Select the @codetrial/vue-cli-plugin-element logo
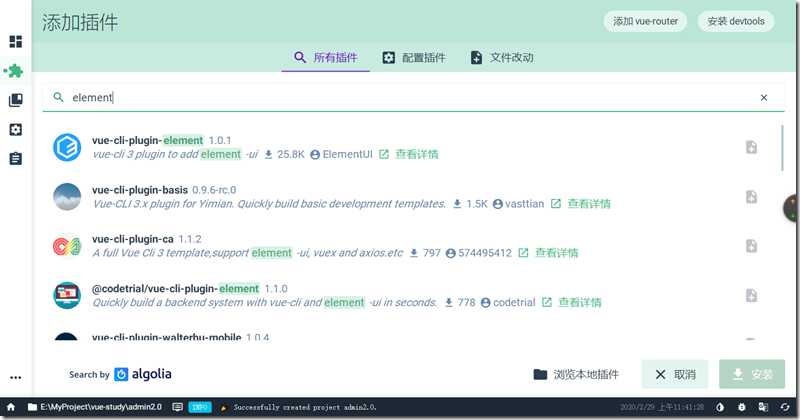This screenshot has width=800, height=420. click(67, 295)
